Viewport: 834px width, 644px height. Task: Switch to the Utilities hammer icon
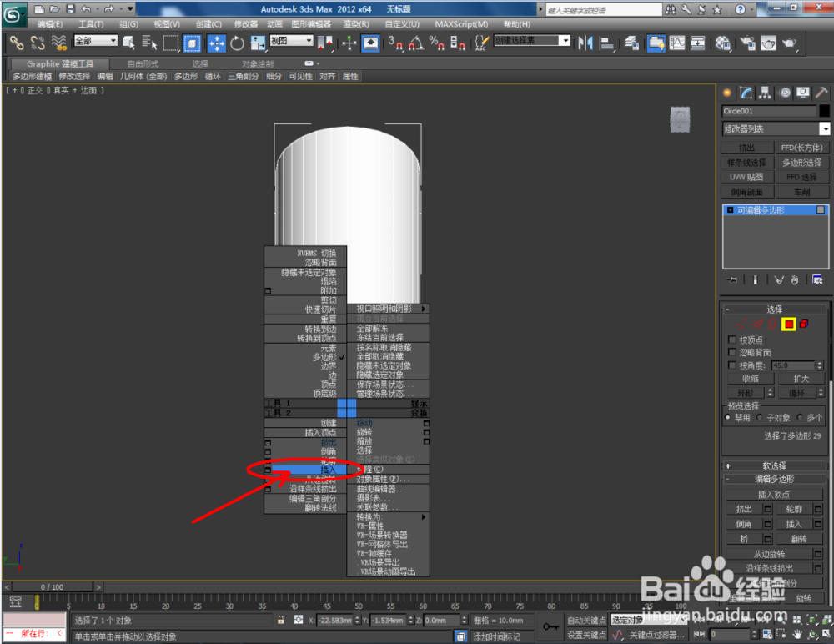coord(821,93)
